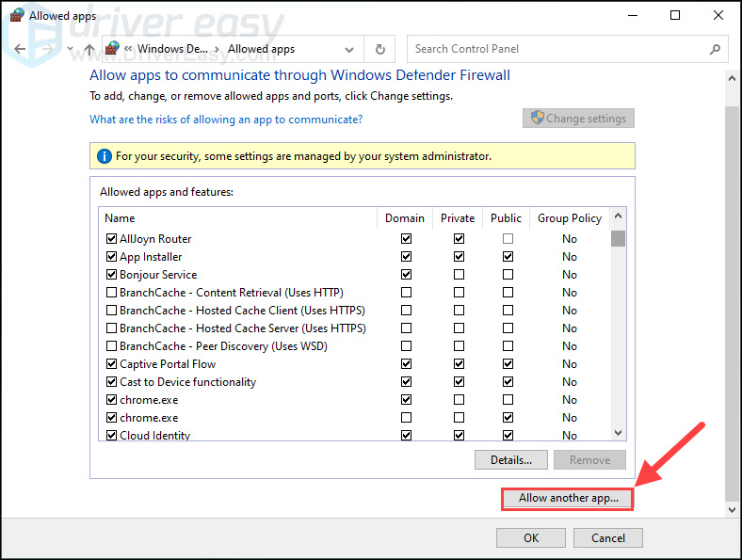Open the risks of allowing an app link

pyautogui.click(x=226, y=120)
